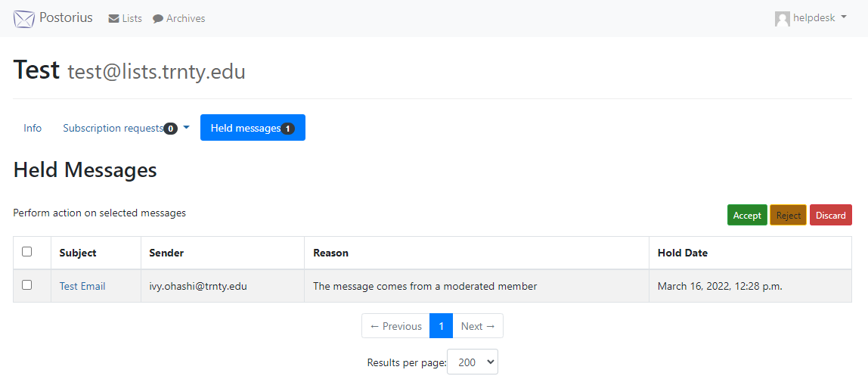Click the Subscription requests count badge
Screen dimensions: 868x376
(x=171, y=129)
